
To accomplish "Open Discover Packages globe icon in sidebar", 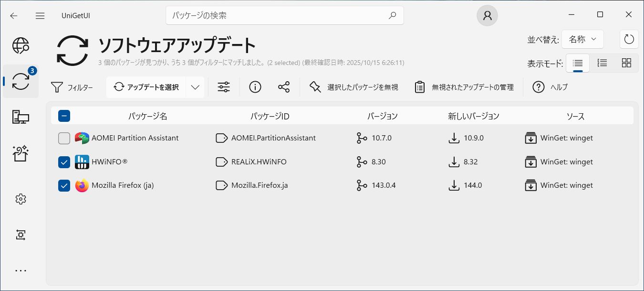I will pyautogui.click(x=21, y=46).
